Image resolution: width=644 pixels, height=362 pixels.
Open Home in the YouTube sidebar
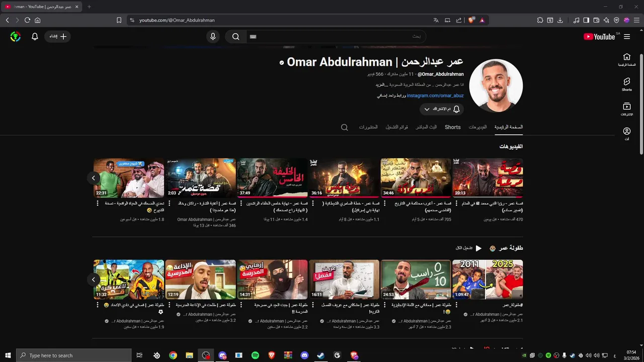pyautogui.click(x=627, y=60)
